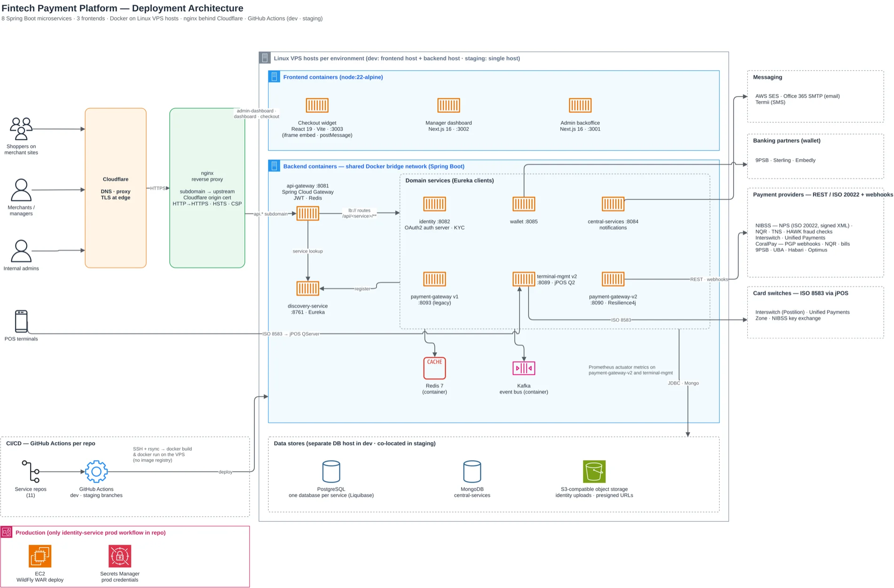The height and width of the screenshot is (588, 894).
Task: Click the Linux VPS hosts server icon
Action: point(265,58)
